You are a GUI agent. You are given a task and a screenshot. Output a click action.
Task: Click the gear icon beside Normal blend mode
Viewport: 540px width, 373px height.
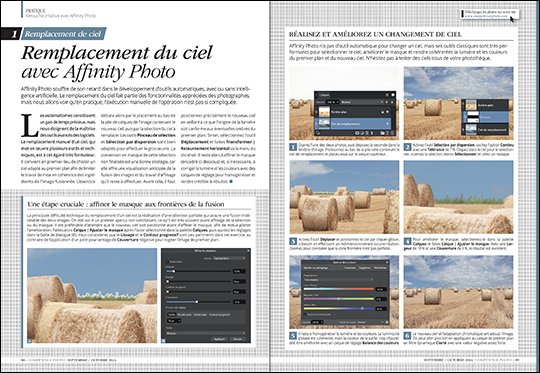pos(386,102)
